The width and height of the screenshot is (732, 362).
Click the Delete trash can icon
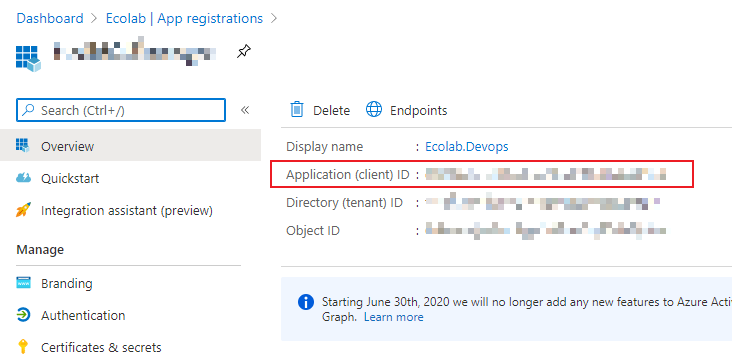click(297, 109)
